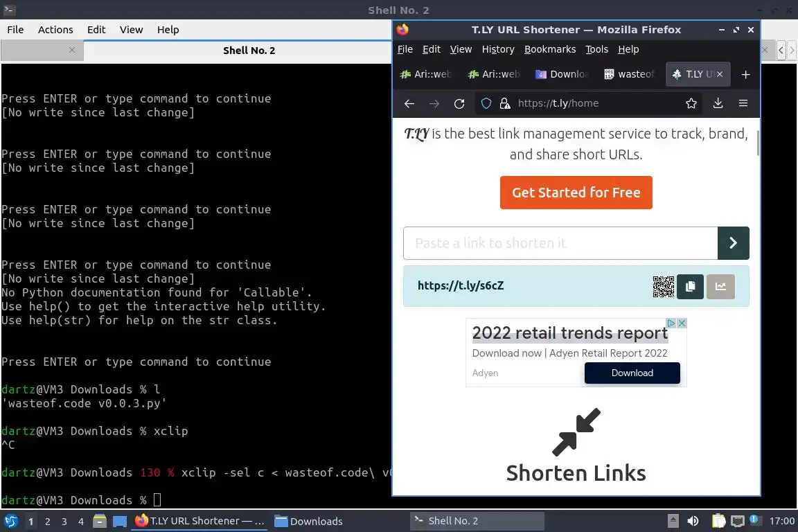
Task: Switch to second Ari::web tab
Action: pos(494,74)
